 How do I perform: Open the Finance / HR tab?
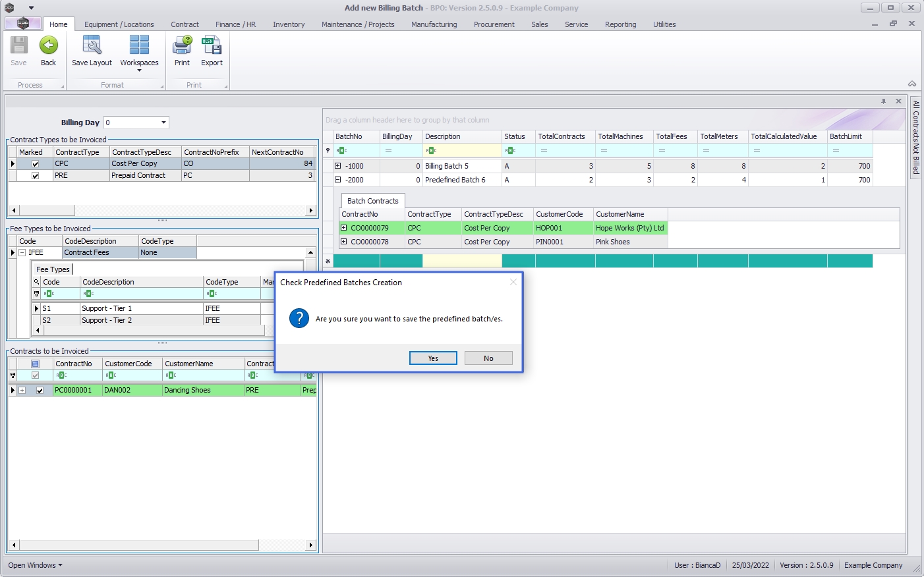click(235, 24)
